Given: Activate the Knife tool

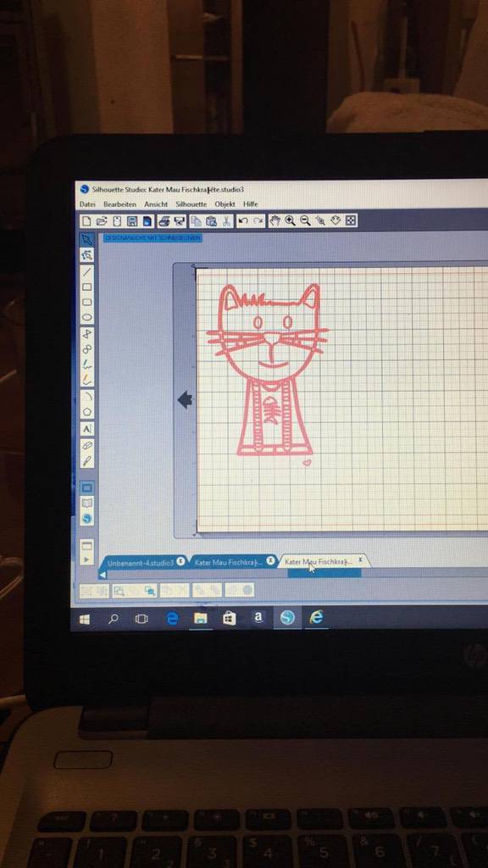Looking at the screenshot, I should point(87,460).
